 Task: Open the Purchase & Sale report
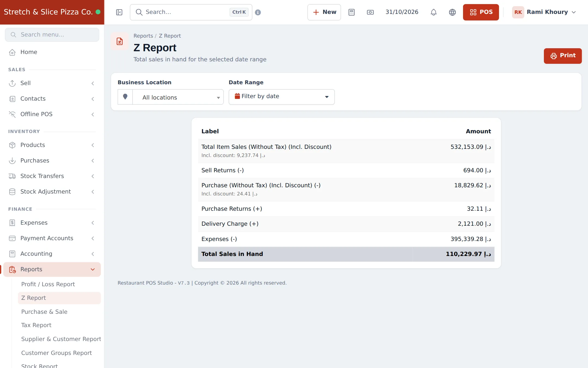[59, 312]
